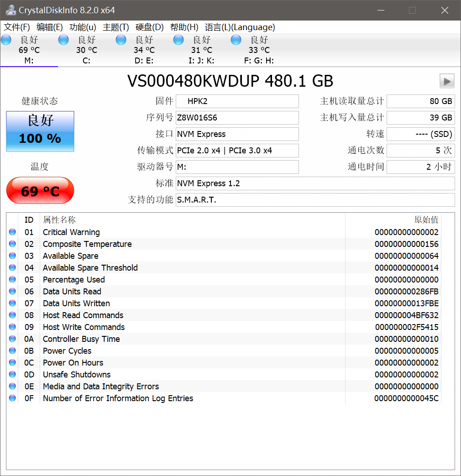Click status icon for Unsafe Shutdowns row
461x476 pixels.
coord(12,374)
